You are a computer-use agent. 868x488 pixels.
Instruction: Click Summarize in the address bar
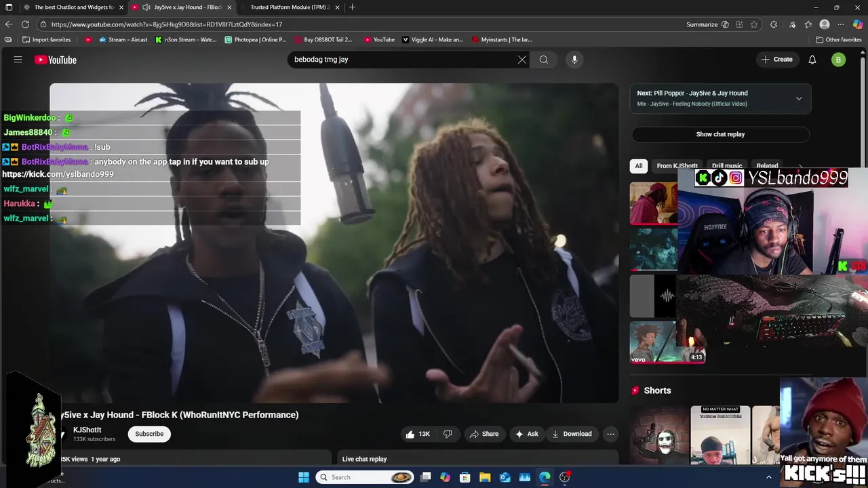coord(702,24)
